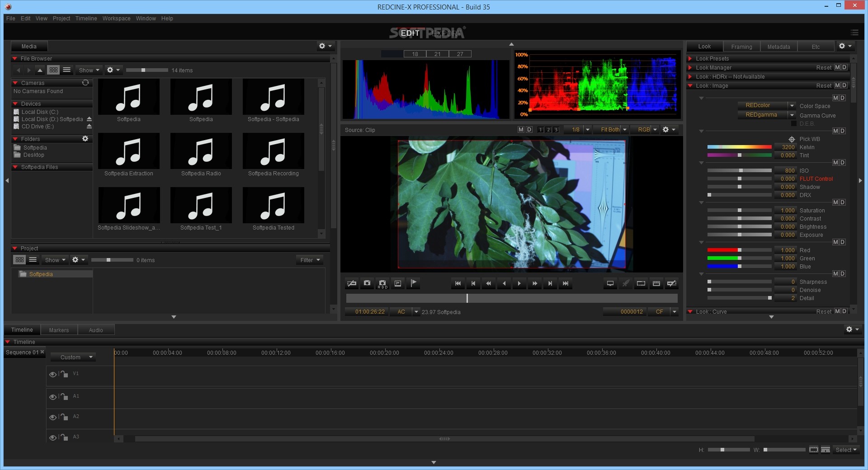Step back one frame in the viewer
The width and height of the screenshot is (868, 470).
pos(473,283)
